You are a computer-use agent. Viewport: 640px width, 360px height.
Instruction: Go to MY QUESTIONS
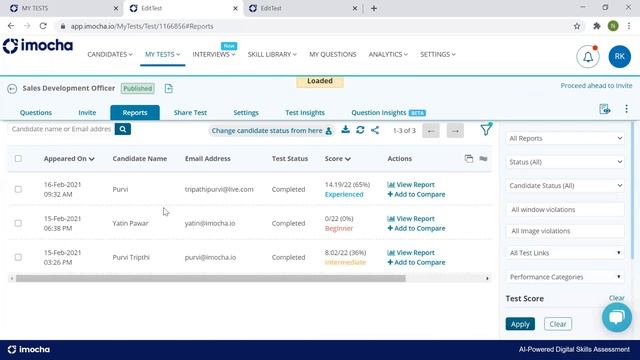(333, 54)
